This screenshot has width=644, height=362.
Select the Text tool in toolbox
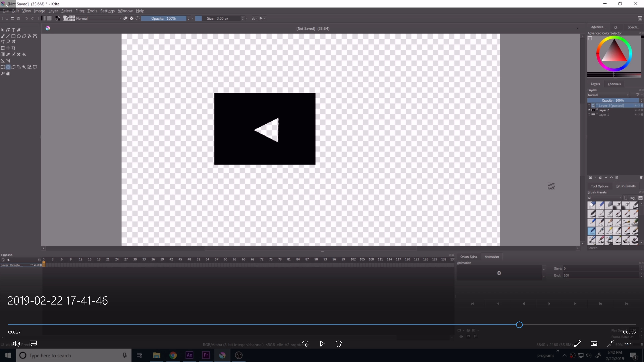(13, 30)
